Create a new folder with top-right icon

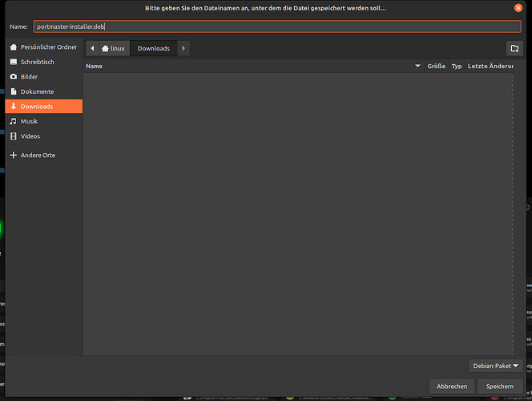tap(514, 48)
